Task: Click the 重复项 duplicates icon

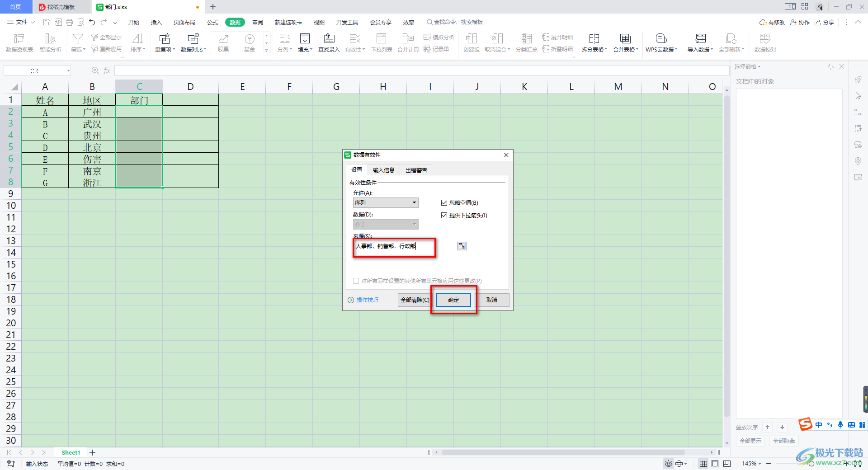Action: coord(165,39)
